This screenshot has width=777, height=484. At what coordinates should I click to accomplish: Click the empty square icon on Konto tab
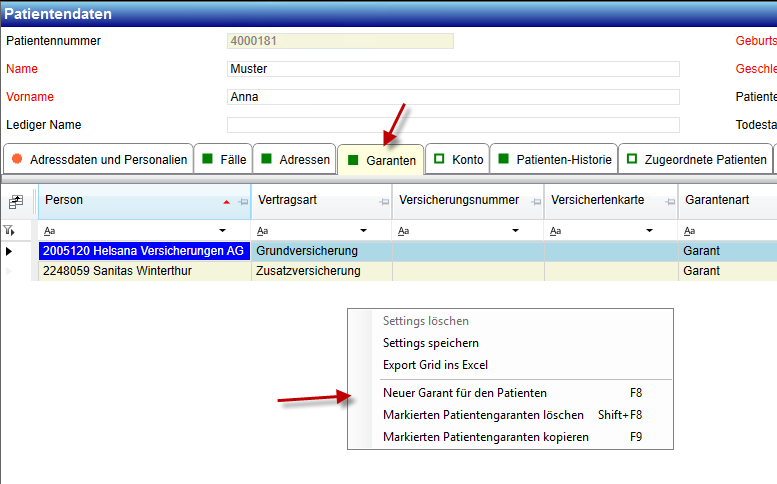(439, 159)
